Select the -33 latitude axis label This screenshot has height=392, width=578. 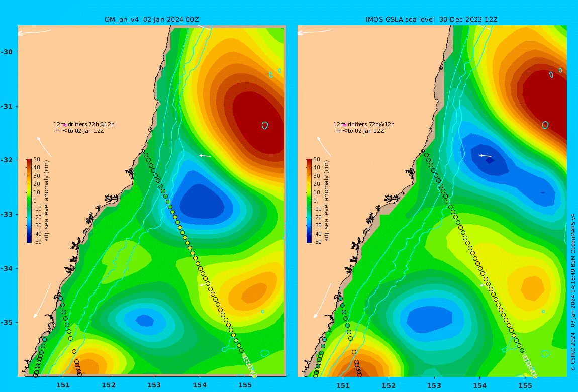[6, 214]
